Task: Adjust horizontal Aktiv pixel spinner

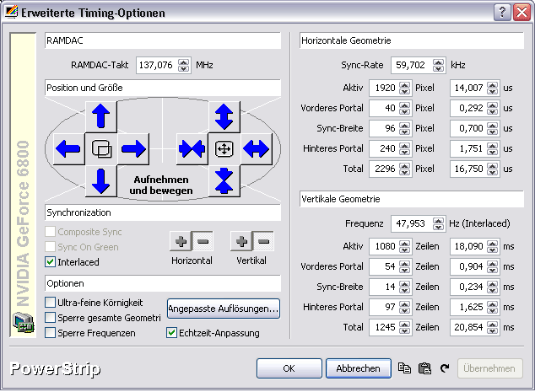Action: click(405, 88)
